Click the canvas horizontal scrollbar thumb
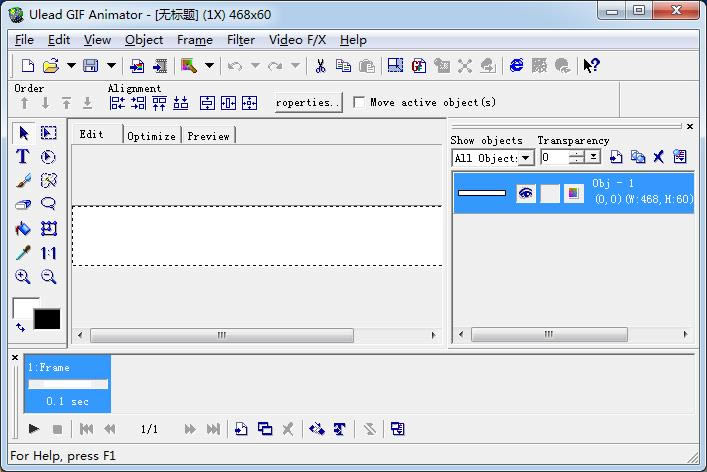The width and height of the screenshot is (707, 472). point(222,335)
